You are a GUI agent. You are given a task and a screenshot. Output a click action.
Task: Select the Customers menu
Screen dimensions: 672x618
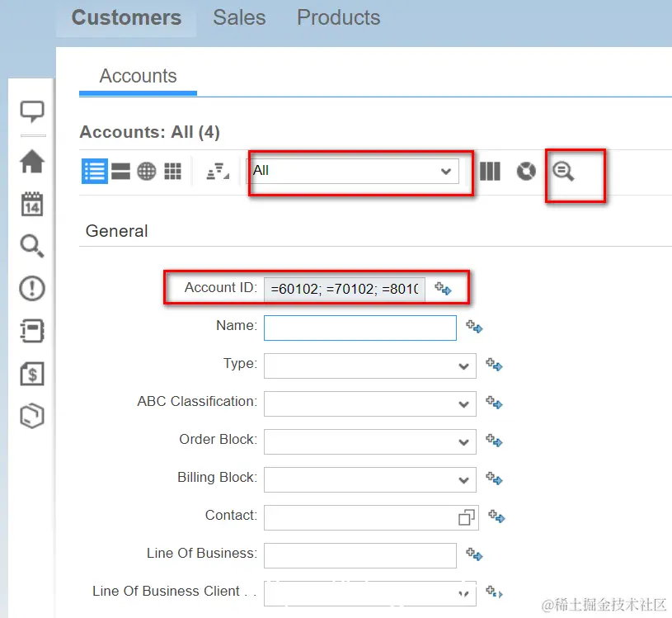(x=126, y=17)
